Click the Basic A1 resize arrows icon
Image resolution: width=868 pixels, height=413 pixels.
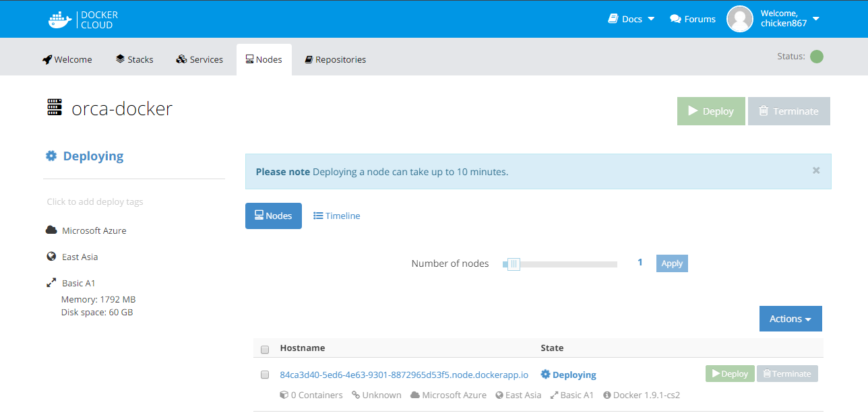point(51,283)
